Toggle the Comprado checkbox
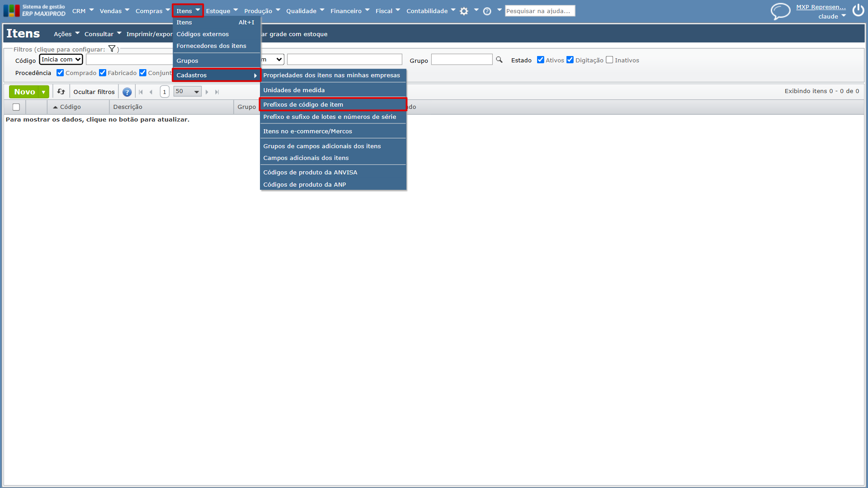The image size is (868, 488). click(60, 73)
